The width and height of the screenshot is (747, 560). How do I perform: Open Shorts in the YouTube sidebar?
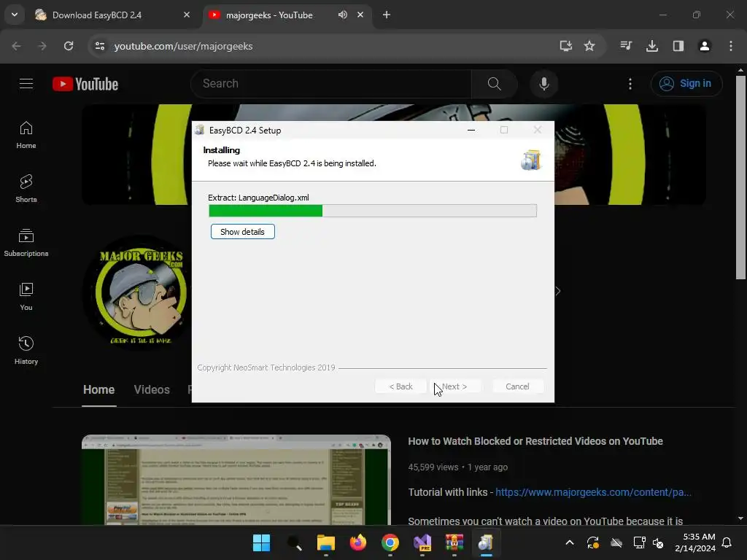(26, 189)
